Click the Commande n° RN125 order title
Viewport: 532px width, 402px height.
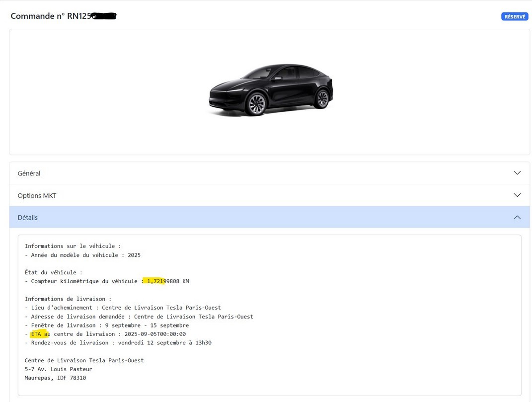tap(64, 16)
